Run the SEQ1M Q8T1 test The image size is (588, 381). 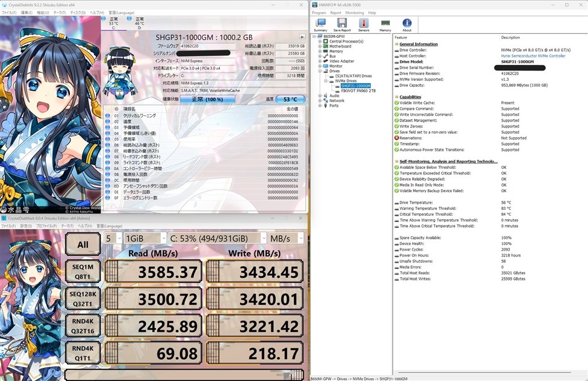pyautogui.click(x=83, y=271)
